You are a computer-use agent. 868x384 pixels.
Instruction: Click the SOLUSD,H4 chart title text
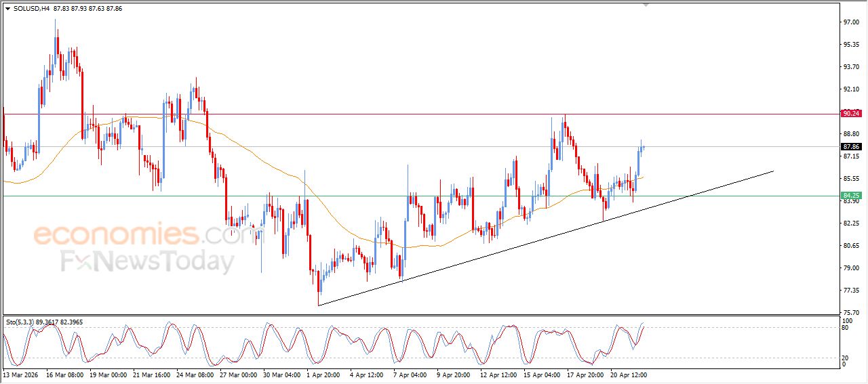31,9
